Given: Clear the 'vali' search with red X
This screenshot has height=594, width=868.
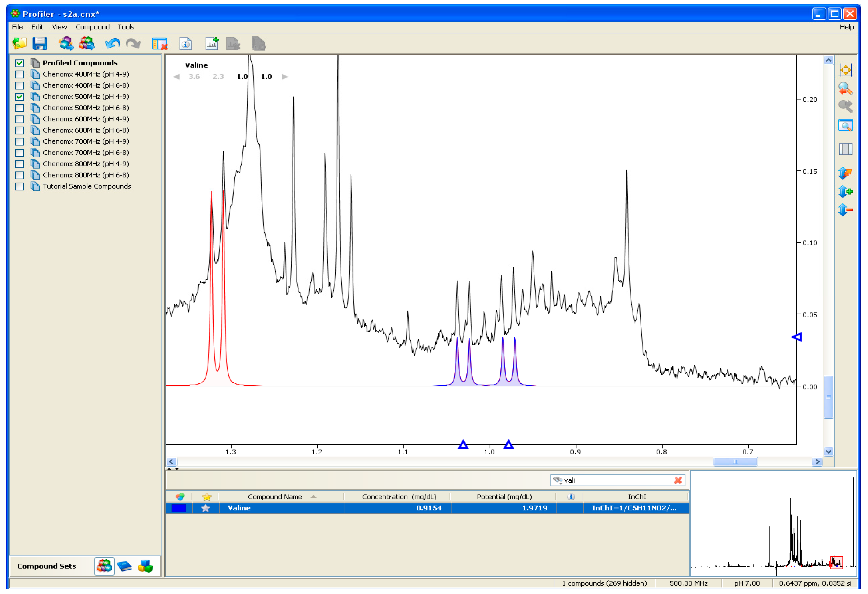Looking at the screenshot, I should 678,481.
